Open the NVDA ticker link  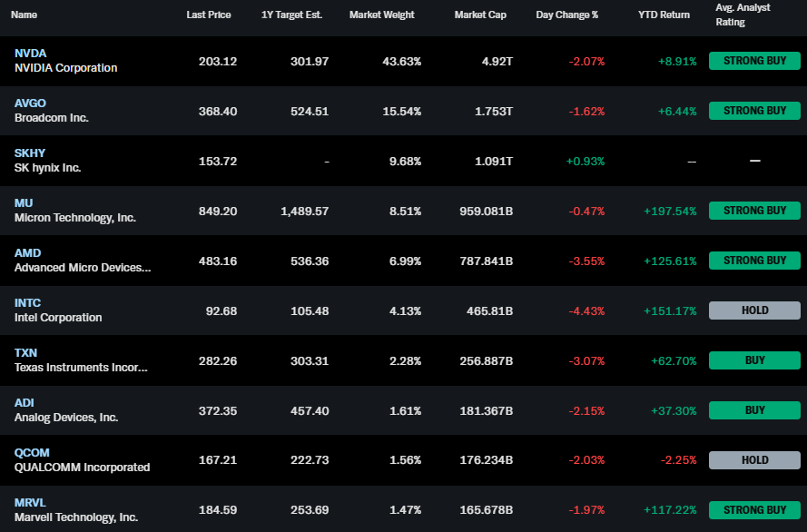tap(30, 53)
